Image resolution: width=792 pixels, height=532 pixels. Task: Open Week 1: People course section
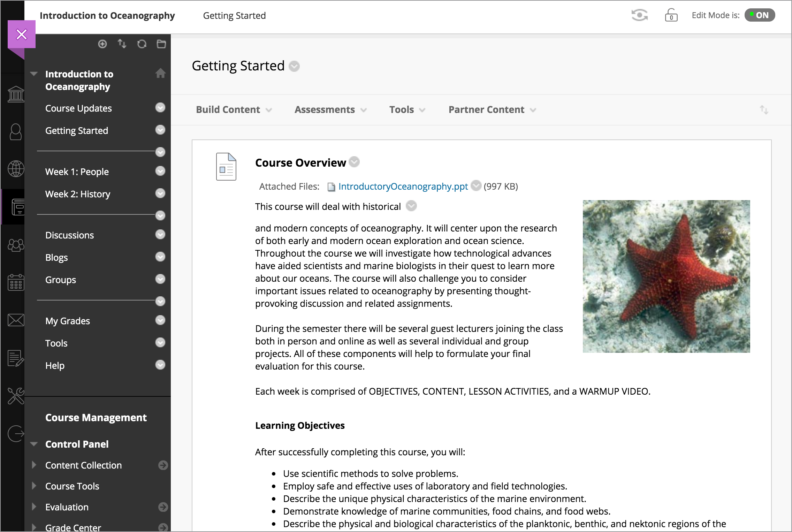point(78,171)
